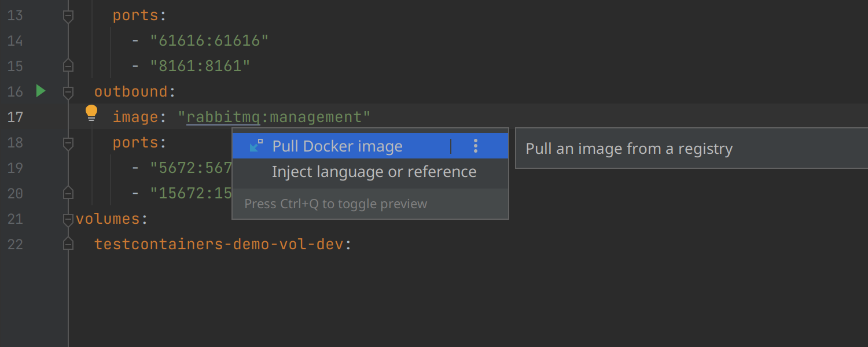Click line number 17 in gutter
The width and height of the screenshot is (868, 347).
tap(15, 117)
